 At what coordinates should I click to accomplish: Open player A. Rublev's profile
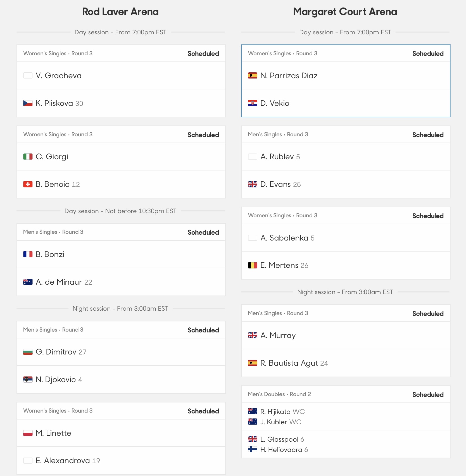coord(277,156)
